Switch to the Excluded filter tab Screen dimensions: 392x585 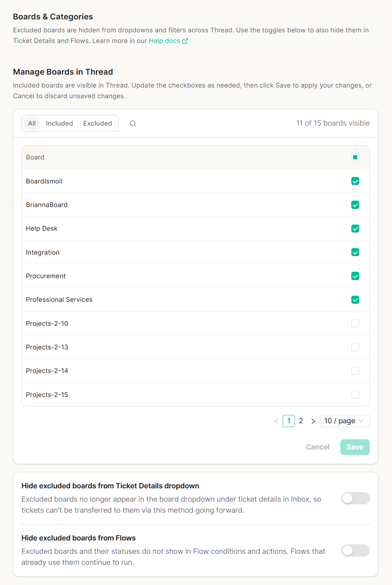tap(98, 123)
